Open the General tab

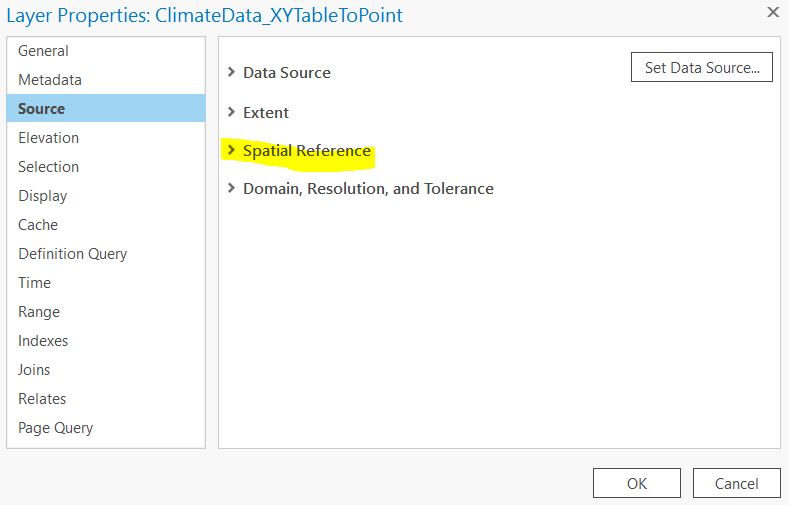43,51
